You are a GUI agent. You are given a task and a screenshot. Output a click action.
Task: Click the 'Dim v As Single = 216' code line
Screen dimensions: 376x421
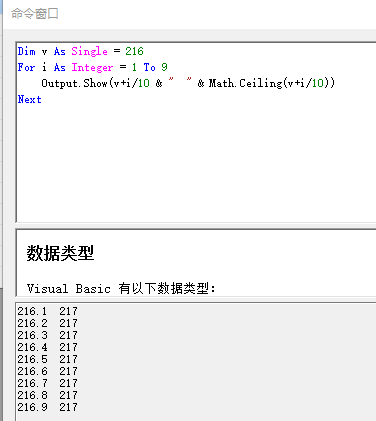click(x=81, y=51)
